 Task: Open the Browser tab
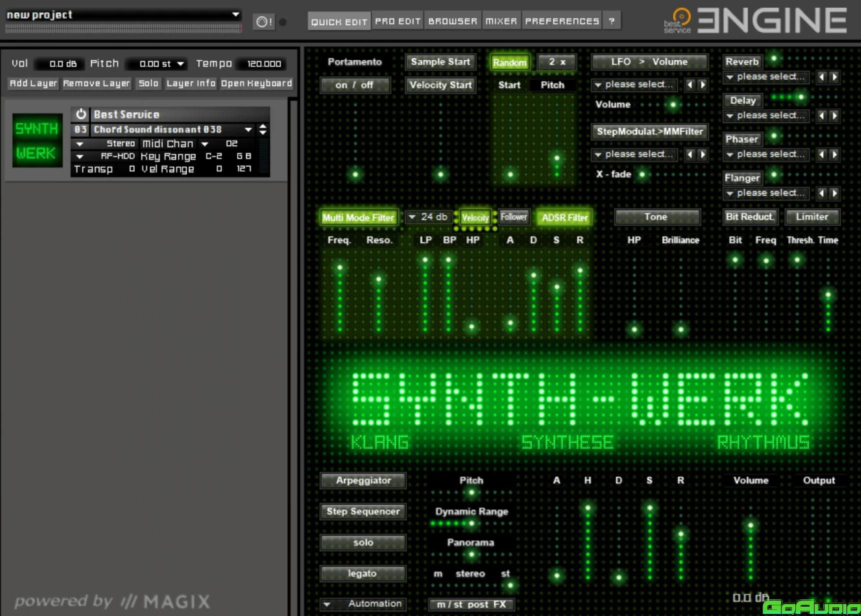[452, 21]
